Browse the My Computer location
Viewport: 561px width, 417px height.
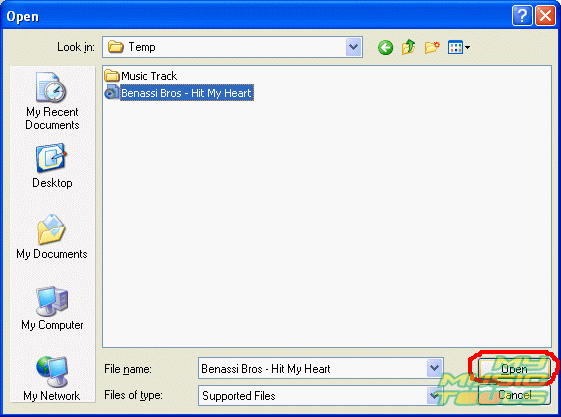coord(52,308)
